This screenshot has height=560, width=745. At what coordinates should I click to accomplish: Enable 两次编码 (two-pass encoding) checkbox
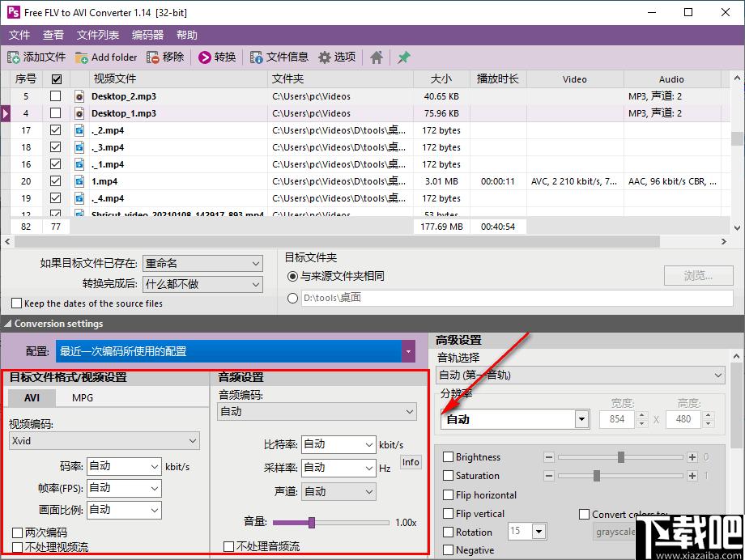point(18,533)
